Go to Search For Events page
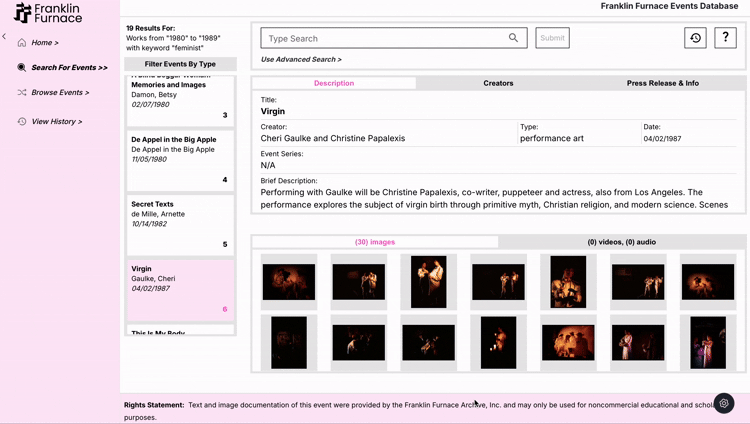 [69, 68]
